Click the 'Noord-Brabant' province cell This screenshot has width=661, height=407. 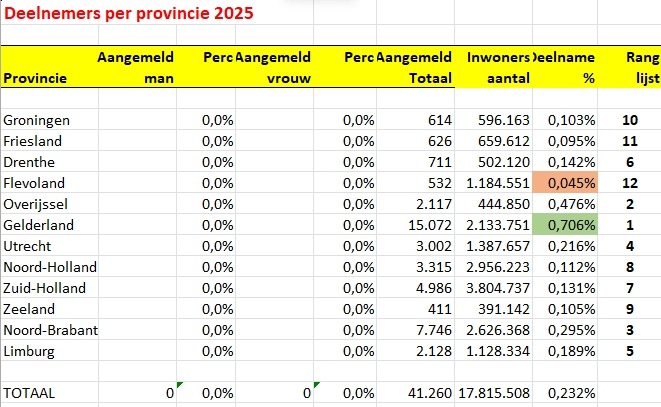(x=48, y=330)
